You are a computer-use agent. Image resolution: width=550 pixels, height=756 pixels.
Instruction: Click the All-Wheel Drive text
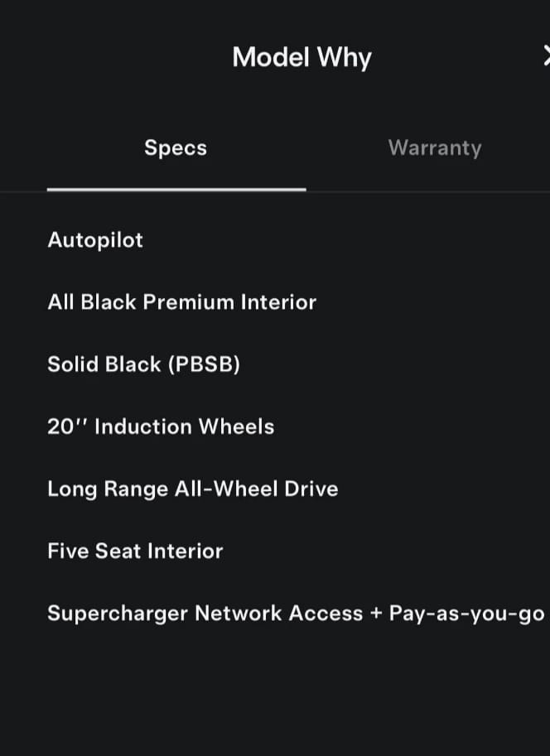[256, 489]
